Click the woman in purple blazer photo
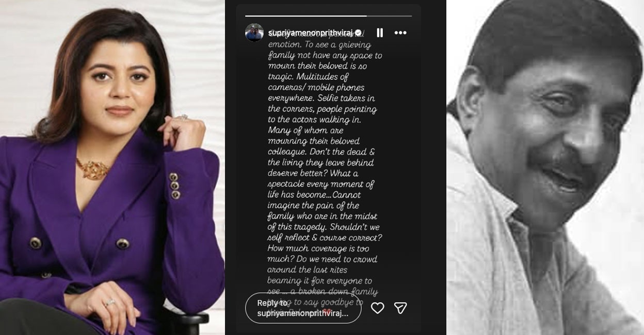Image resolution: width=644 pixels, height=335 pixels. click(112, 167)
